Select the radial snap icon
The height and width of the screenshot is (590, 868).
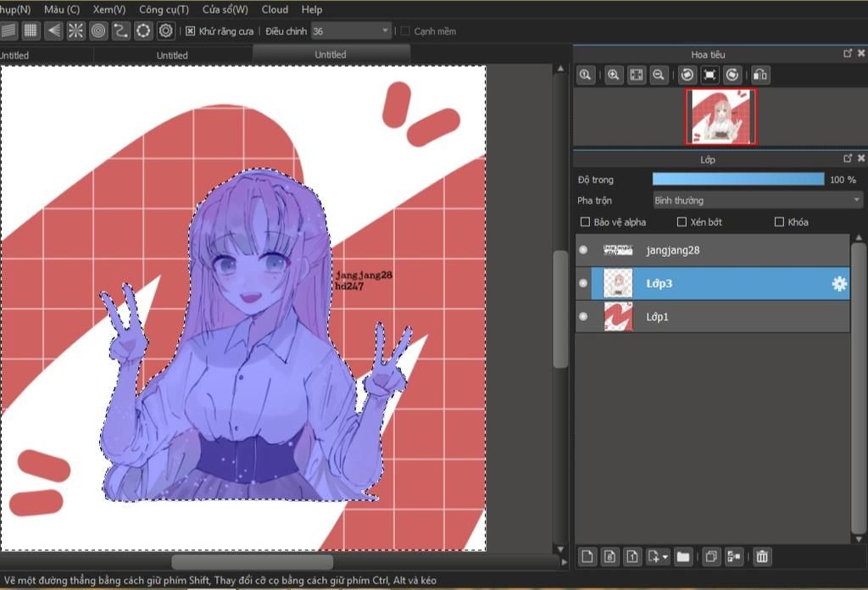click(x=75, y=31)
